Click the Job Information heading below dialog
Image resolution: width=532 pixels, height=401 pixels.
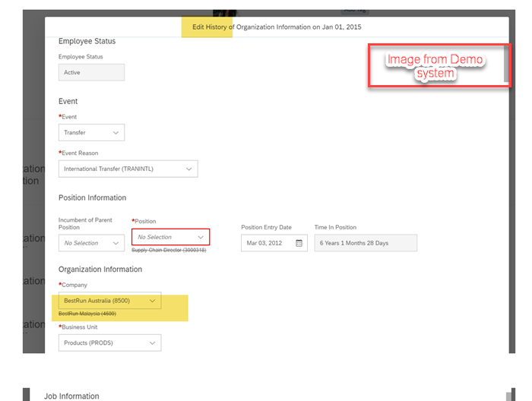pos(71,396)
